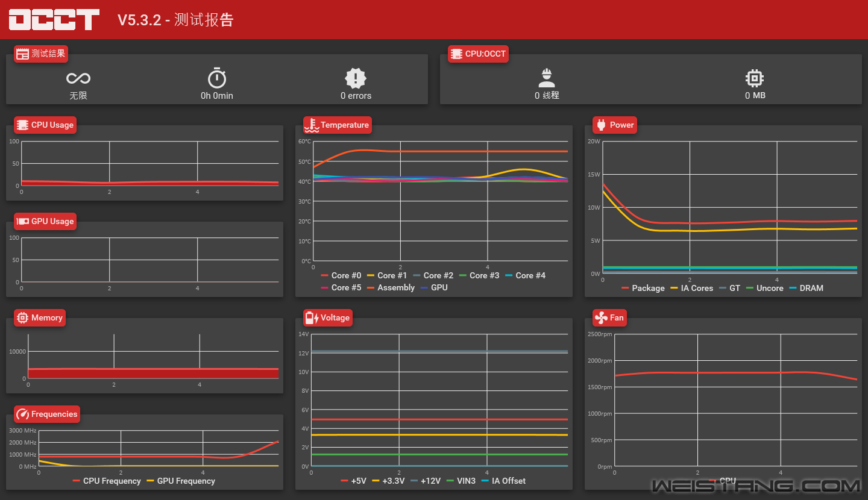Click the '0 errors' text
The width and height of the screenshot is (868, 500).
click(356, 96)
